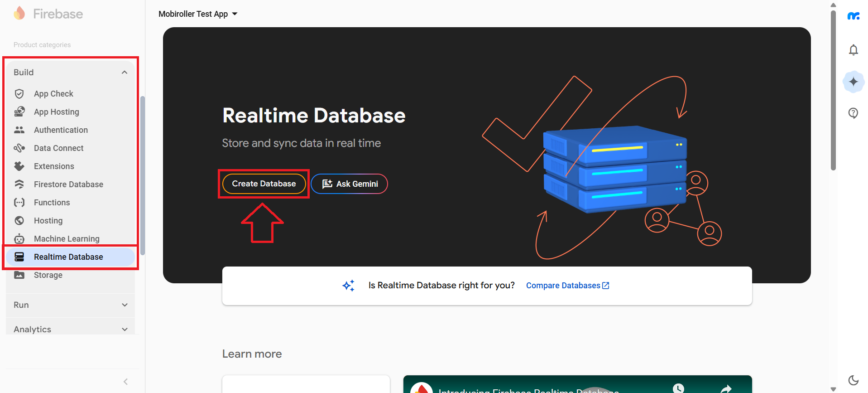Open the Mobiroller Test App project dropdown
This screenshot has height=393, width=868.
pyautogui.click(x=198, y=14)
